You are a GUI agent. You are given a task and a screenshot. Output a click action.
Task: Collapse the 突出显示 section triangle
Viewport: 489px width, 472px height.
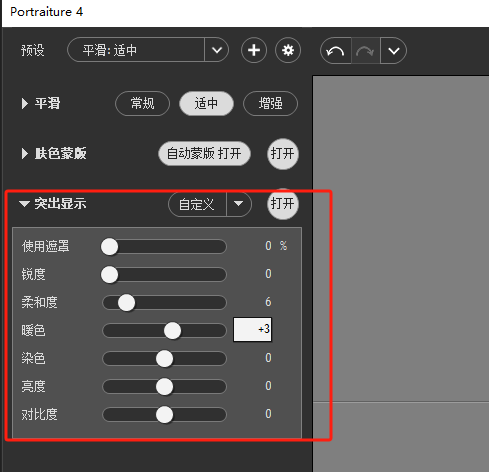pos(24,203)
